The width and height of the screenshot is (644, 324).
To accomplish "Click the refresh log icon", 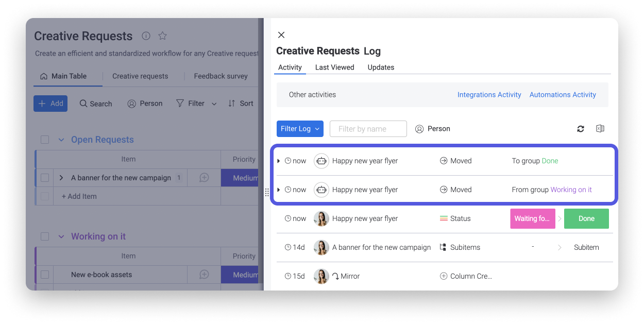I will tap(581, 129).
